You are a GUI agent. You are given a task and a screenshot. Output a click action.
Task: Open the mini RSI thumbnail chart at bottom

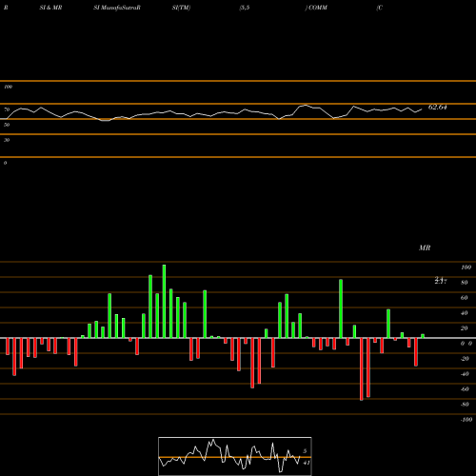tap(235, 456)
